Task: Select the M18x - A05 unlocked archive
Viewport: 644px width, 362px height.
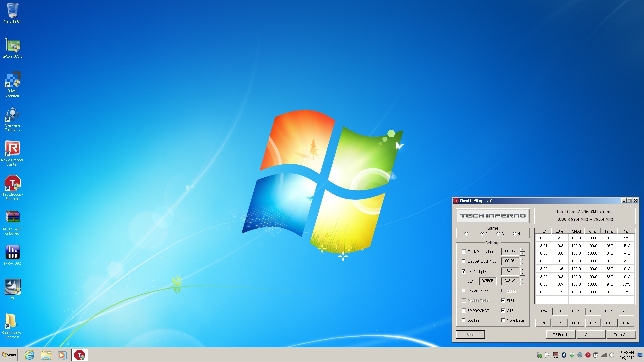Action: point(12,223)
